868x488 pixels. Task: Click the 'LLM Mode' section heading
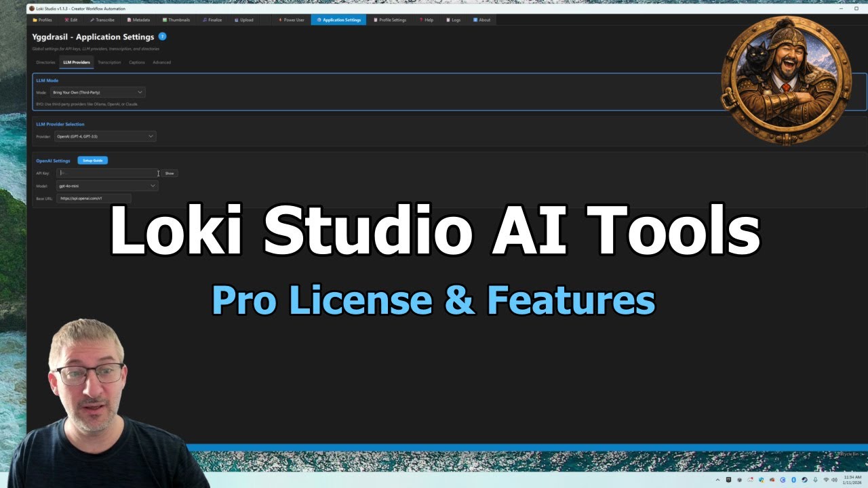(47, 81)
